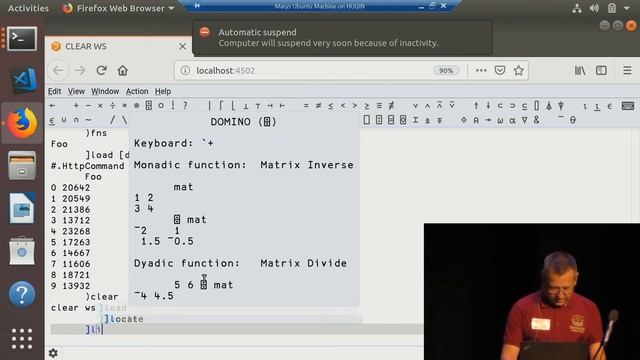
Task: Select the CLEAR WS browser tab
Action: pyautogui.click(x=118, y=47)
